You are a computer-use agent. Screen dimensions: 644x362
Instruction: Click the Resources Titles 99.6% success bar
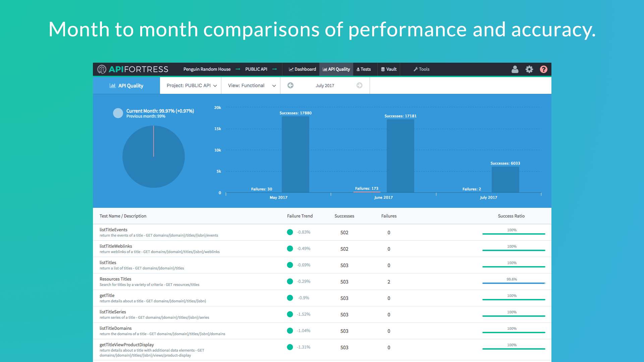point(514,283)
